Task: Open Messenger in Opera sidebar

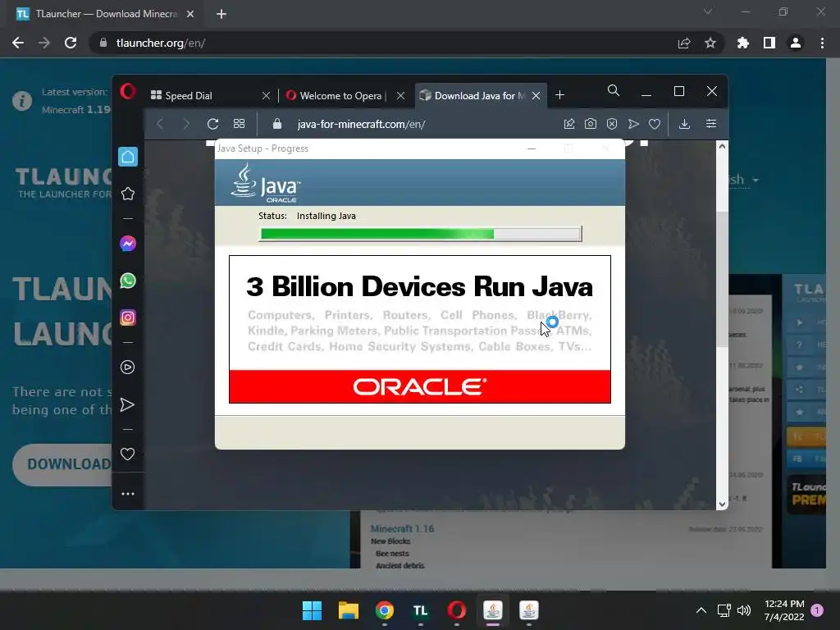Action: click(x=127, y=244)
